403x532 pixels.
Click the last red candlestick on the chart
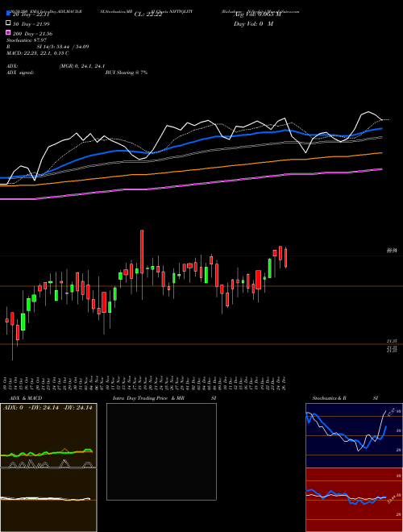285,257
